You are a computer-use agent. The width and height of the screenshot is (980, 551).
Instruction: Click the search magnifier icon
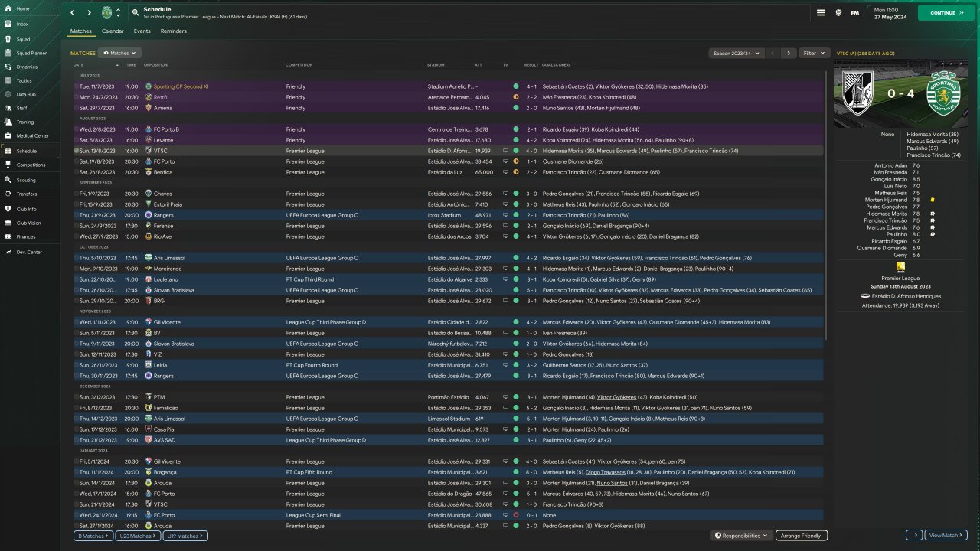point(136,13)
